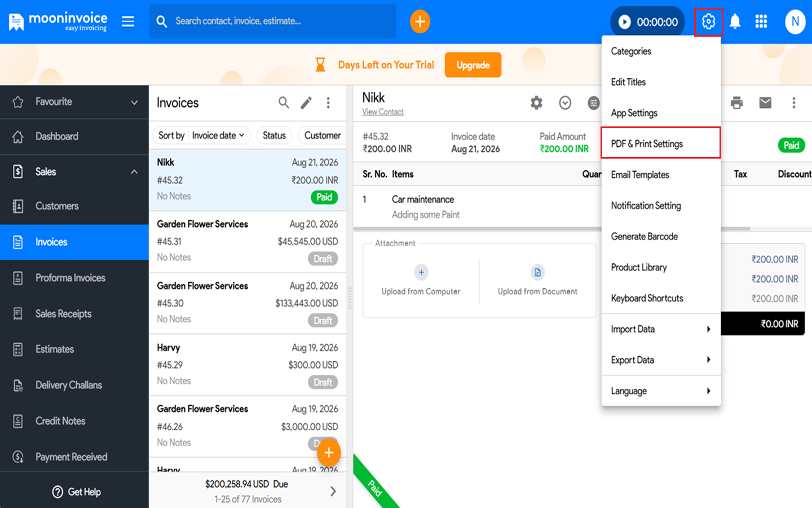The width and height of the screenshot is (812, 508).
Task: Select Invoices in the sidebar
Action: pos(74,242)
